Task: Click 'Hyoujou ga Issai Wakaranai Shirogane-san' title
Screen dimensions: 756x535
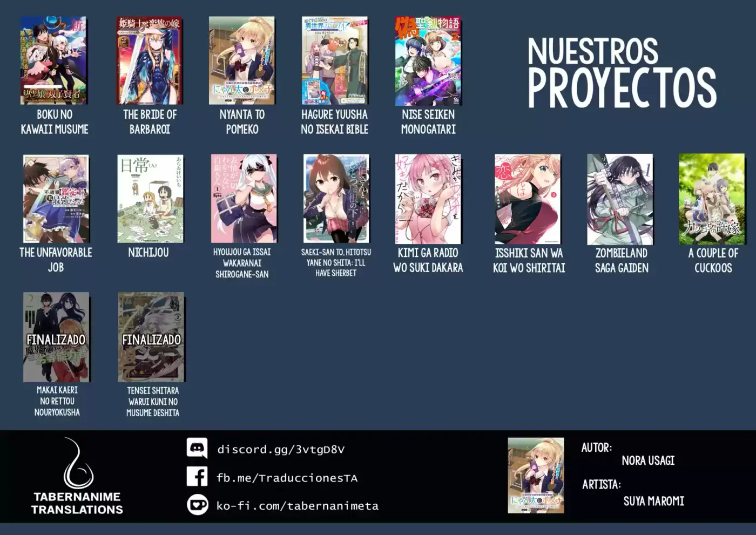Action: point(242,263)
